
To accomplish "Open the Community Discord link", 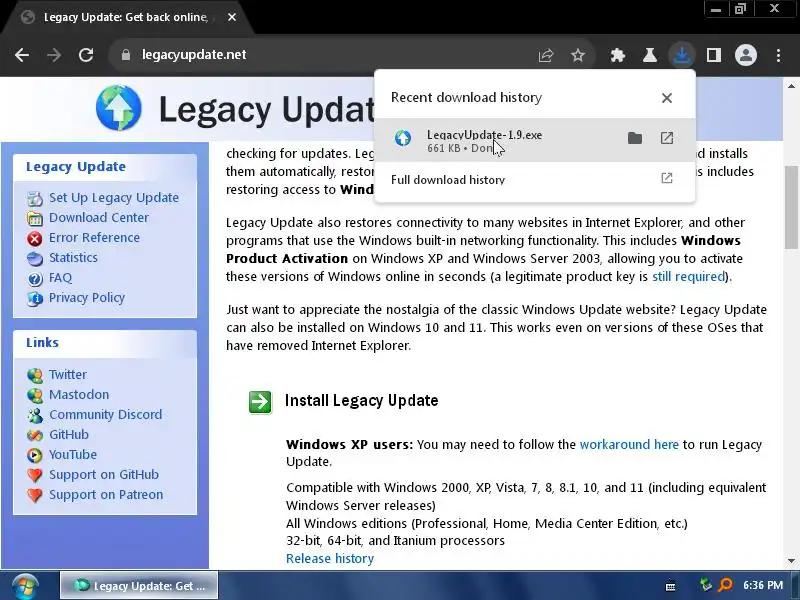I will pos(106,414).
